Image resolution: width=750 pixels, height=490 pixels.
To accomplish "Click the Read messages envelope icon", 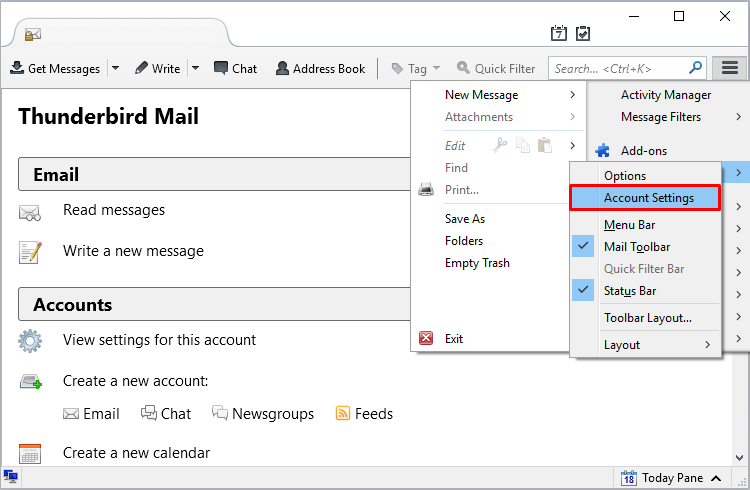I will pyautogui.click(x=30, y=212).
